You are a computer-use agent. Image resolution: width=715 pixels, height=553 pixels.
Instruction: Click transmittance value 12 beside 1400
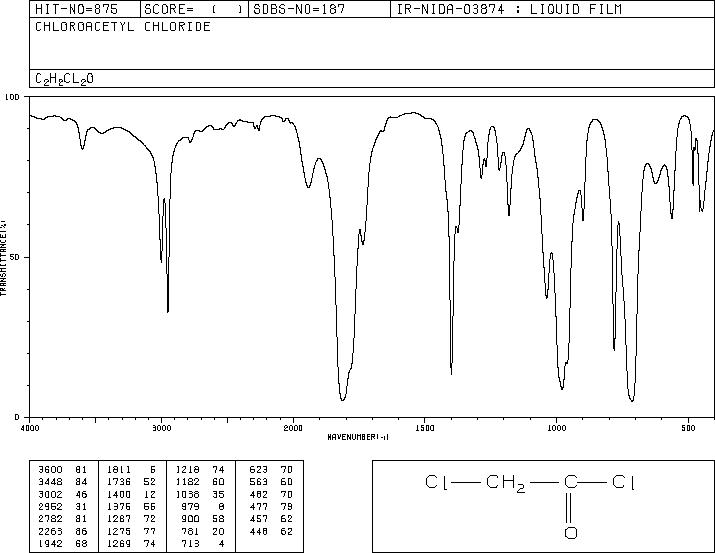point(150,495)
